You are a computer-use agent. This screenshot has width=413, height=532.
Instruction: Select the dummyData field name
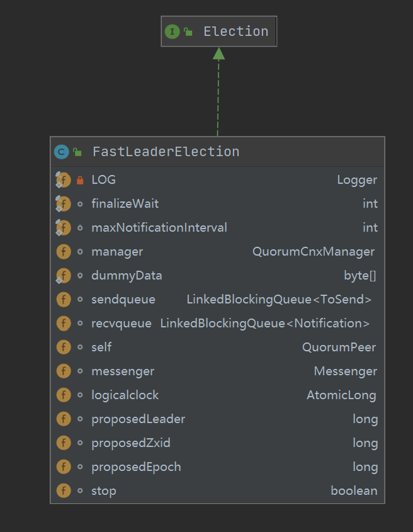(127, 276)
